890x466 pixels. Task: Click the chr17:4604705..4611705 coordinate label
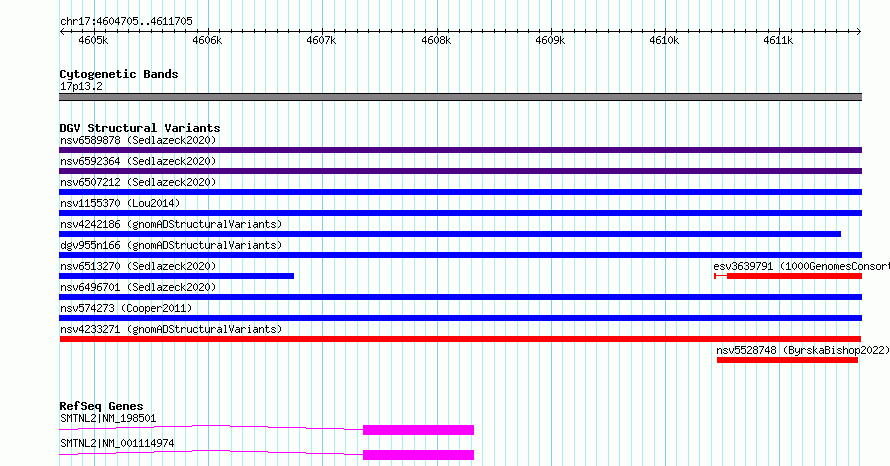pyautogui.click(x=126, y=21)
